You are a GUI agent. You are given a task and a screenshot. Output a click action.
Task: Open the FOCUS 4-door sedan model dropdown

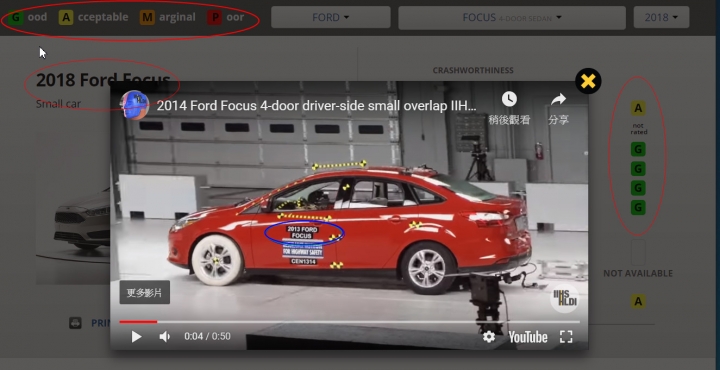click(x=512, y=17)
